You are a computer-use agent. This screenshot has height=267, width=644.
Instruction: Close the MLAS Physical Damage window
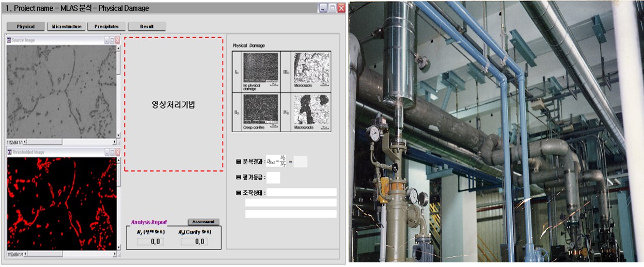tap(341, 8)
